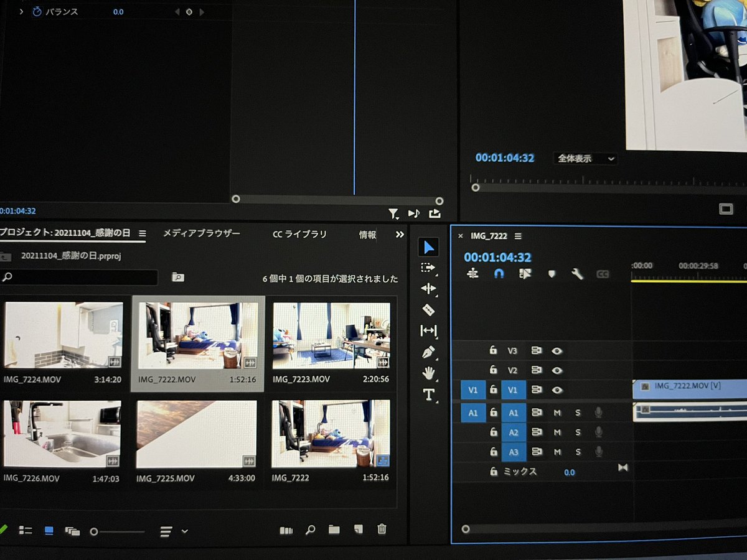Create a new bin folder

click(x=334, y=530)
